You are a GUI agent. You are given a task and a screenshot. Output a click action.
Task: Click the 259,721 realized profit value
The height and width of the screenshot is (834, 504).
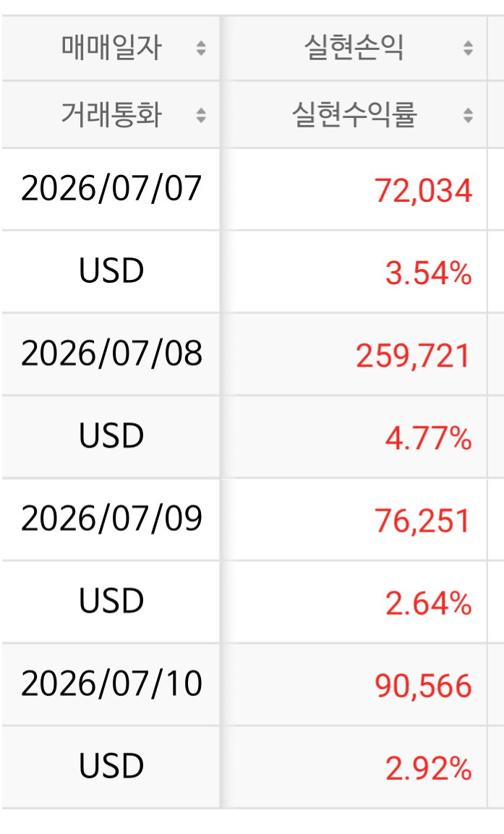coord(414,355)
